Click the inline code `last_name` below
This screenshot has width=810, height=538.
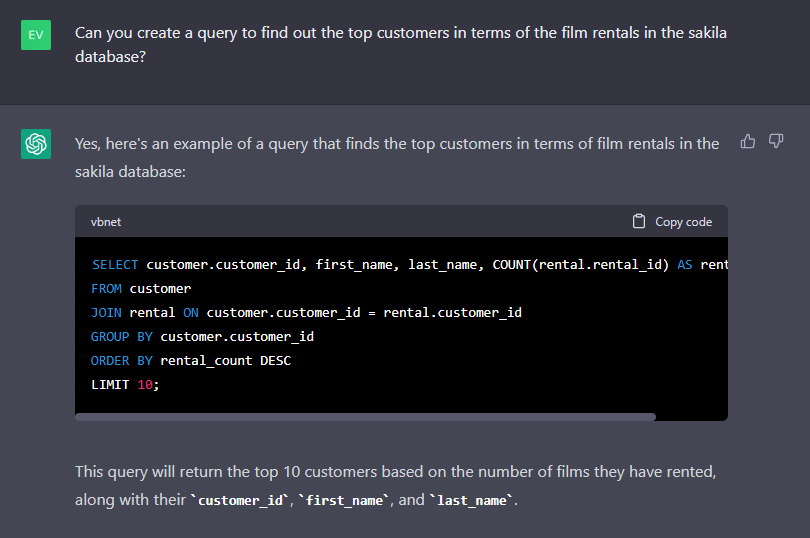click(472, 500)
